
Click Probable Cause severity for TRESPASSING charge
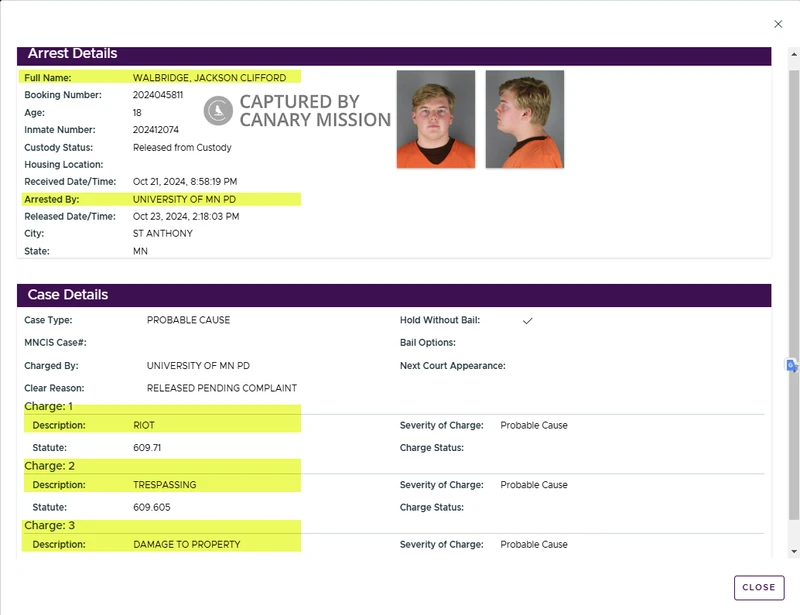point(534,485)
